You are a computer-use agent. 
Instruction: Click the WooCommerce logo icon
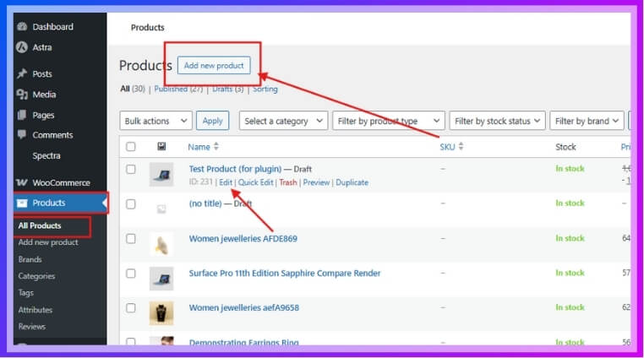click(22, 182)
